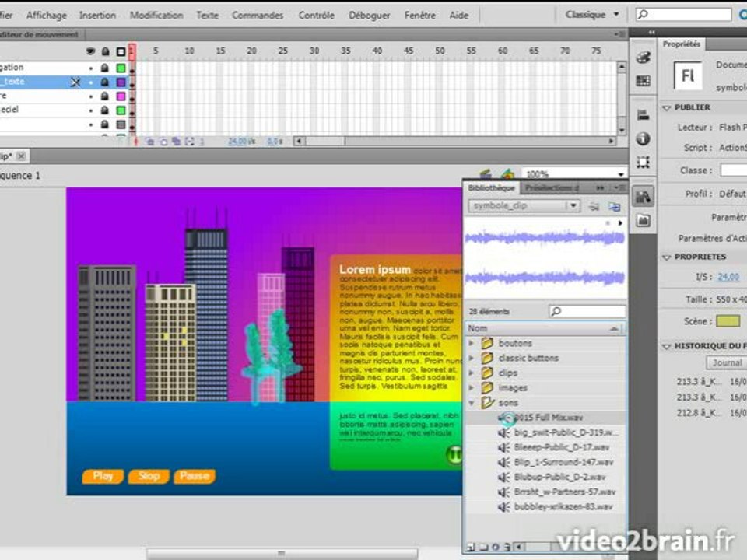
Task: Open the Insertion menu
Action: click(98, 16)
